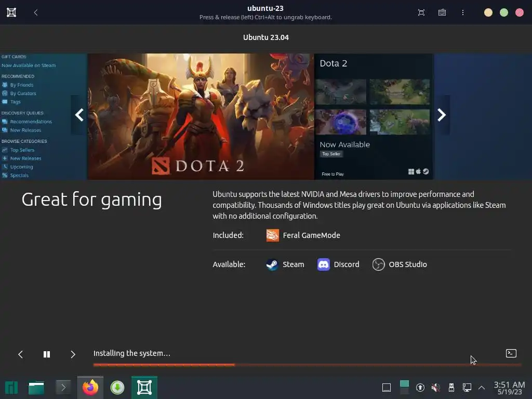Toggle fullscreen view of the virtual machine
532x399 pixels.
pyautogui.click(x=421, y=12)
